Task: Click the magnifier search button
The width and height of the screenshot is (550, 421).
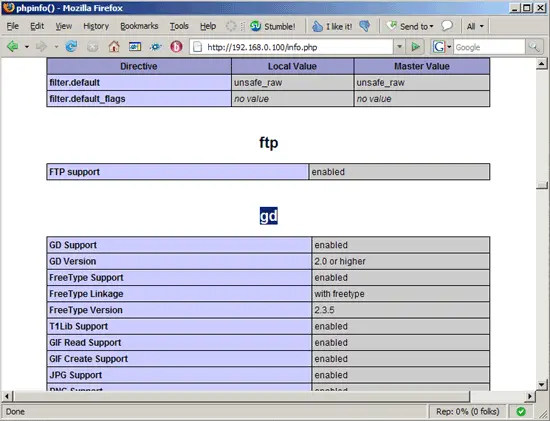Action: tap(534, 47)
